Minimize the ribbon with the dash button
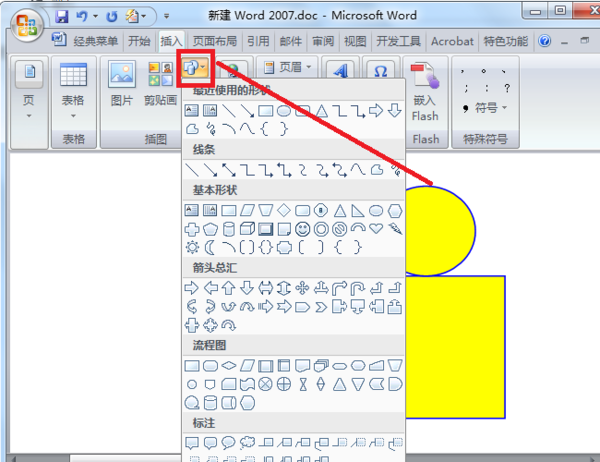Screen dimensions: 600x462 click(564, 43)
